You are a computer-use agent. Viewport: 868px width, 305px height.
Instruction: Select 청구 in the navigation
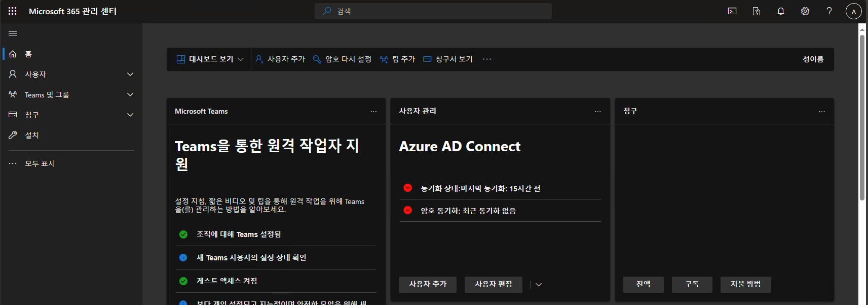(71, 115)
